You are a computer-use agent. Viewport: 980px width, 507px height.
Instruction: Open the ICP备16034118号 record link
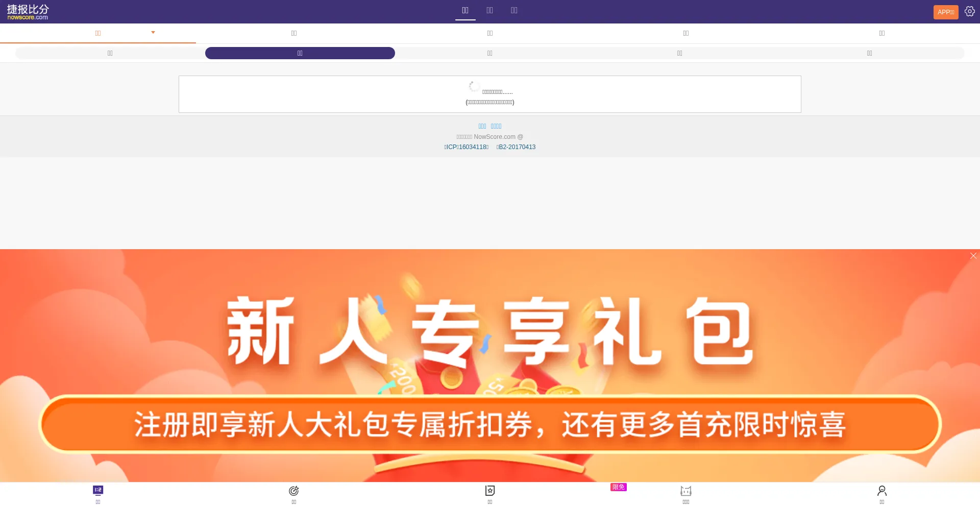[465, 147]
